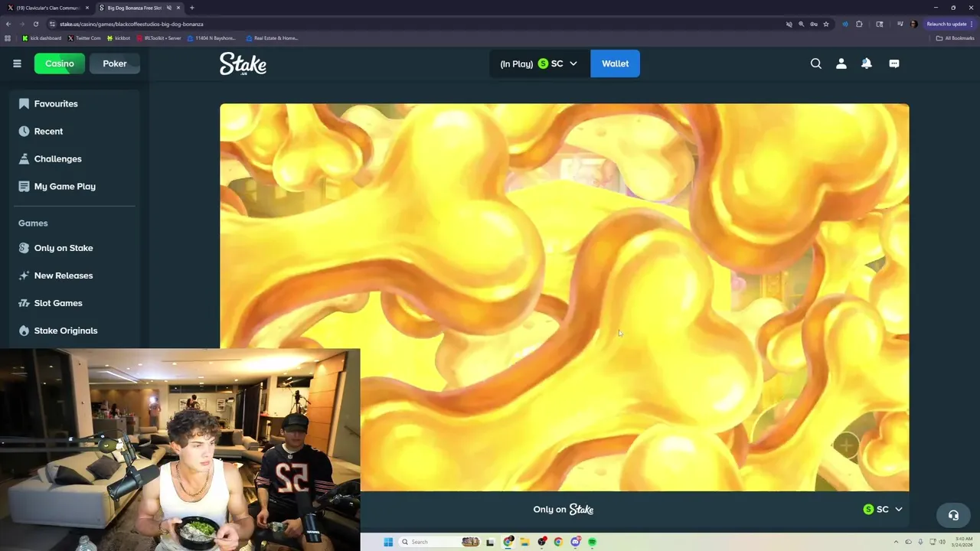
Task: Open the search magnifier in Stake header
Action: 816,64
